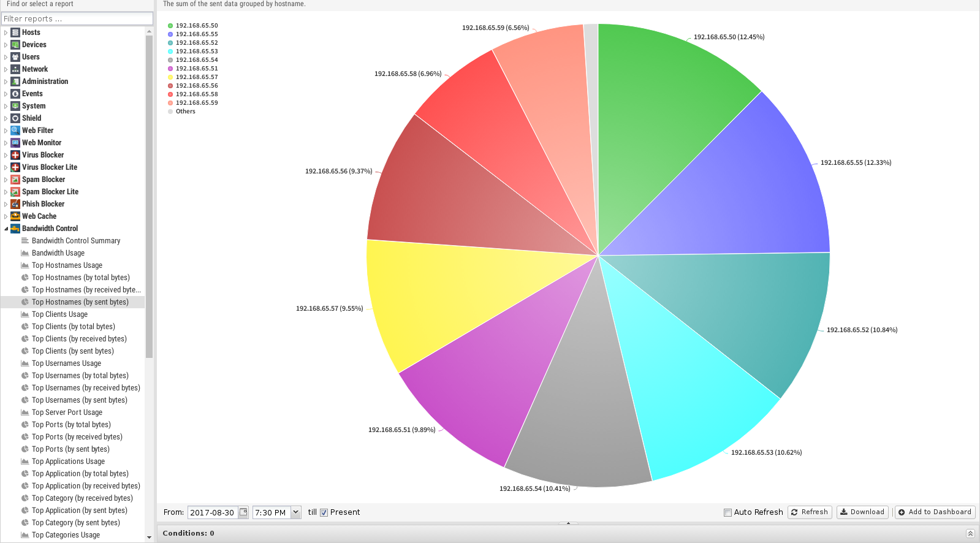Toggle the Others legend entry
980x543 pixels.
(182, 112)
